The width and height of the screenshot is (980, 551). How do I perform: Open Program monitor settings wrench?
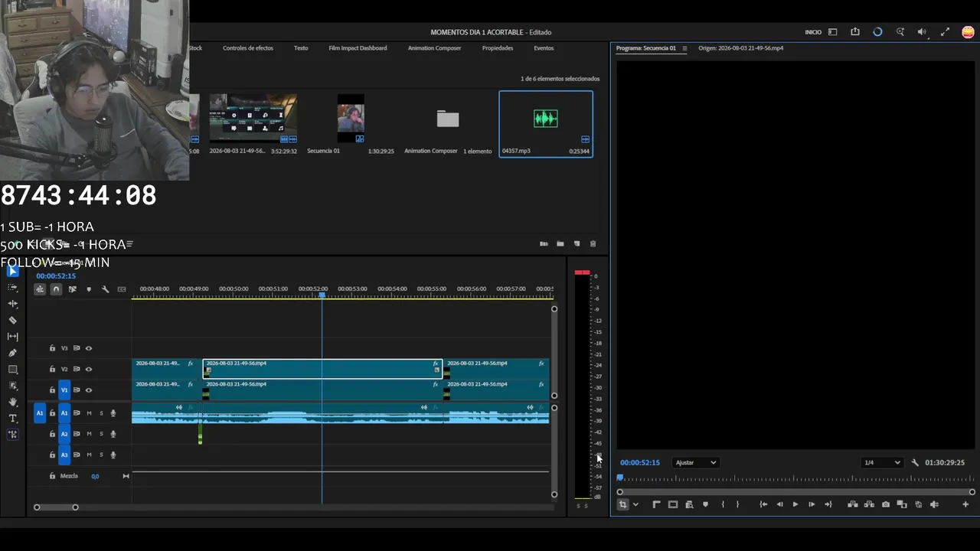point(915,462)
